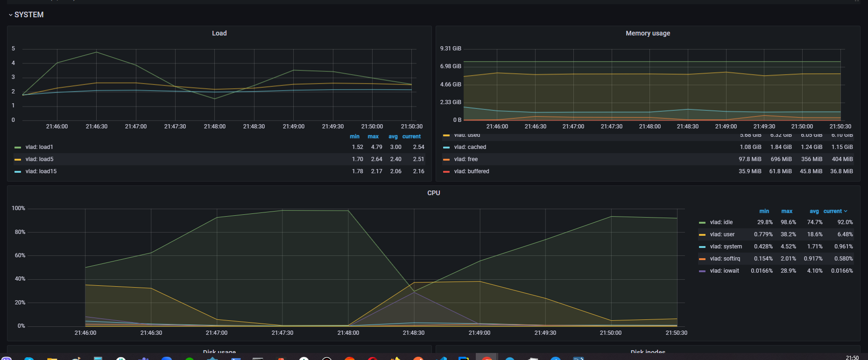Sort CPU legend by avg column
This screenshot has width=868, height=360.
click(814, 211)
